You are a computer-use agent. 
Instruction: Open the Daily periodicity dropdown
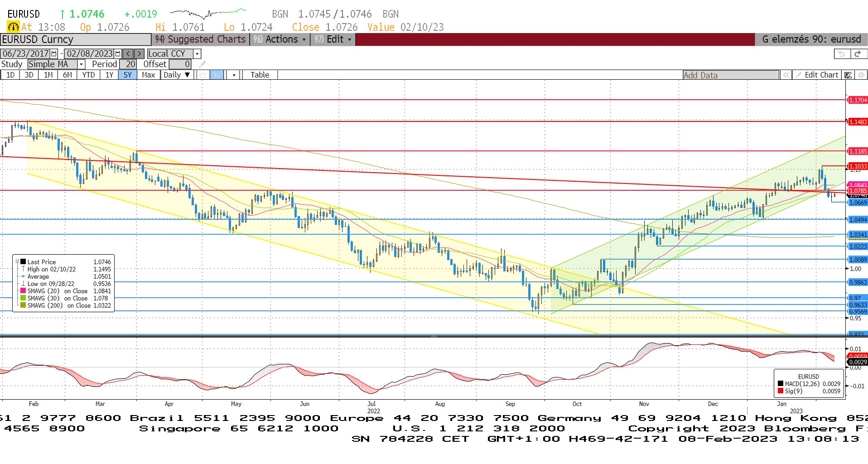click(177, 75)
